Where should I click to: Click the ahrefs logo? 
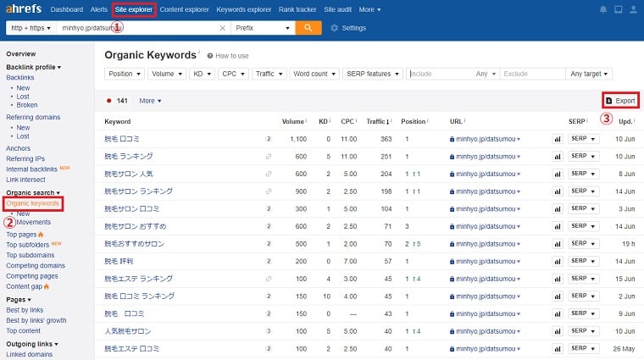point(22,9)
